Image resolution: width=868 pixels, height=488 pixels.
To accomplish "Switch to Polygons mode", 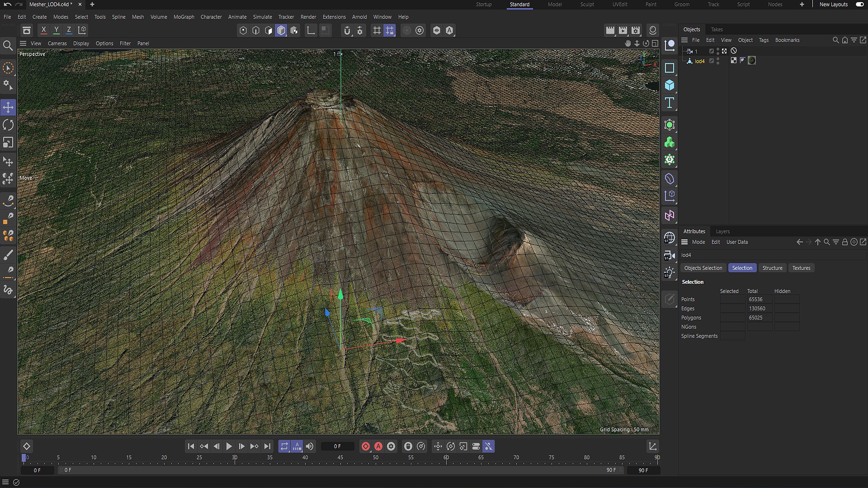I will point(269,30).
